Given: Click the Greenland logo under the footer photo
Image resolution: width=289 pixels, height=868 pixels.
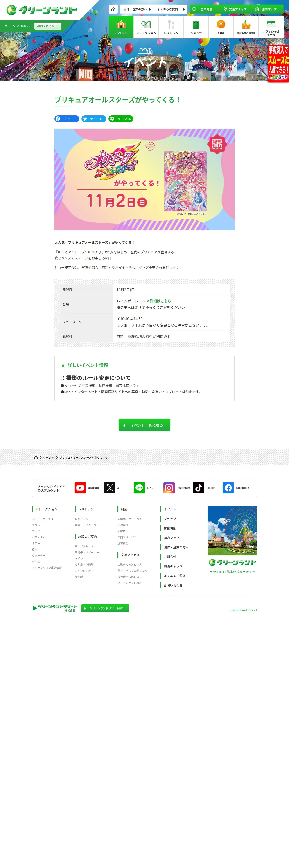Looking at the screenshot, I should pyautogui.click(x=232, y=562).
